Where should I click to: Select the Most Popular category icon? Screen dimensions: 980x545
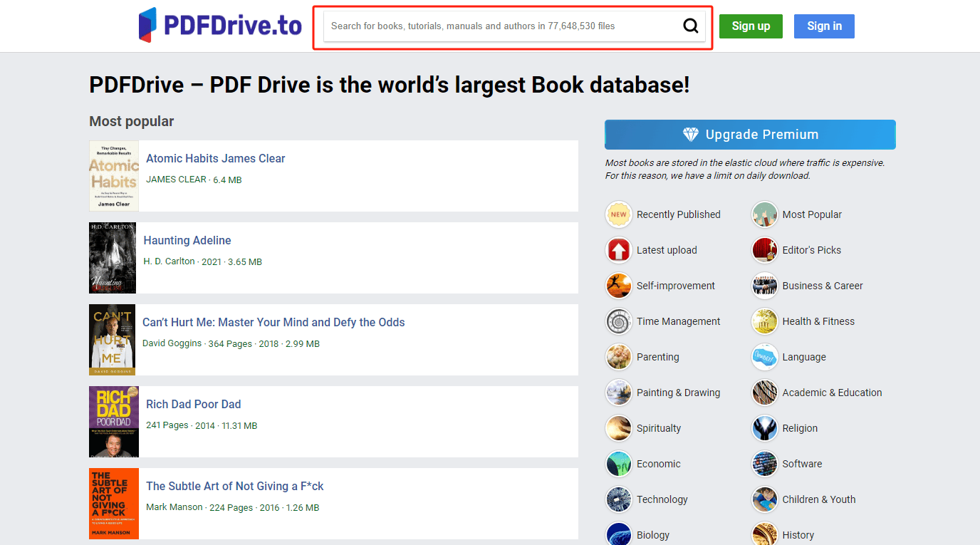coord(764,214)
